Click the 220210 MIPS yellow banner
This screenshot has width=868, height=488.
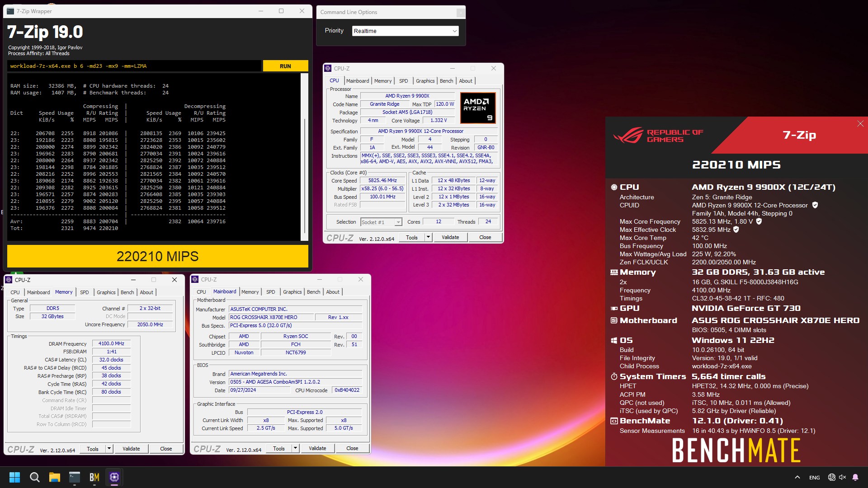pyautogui.click(x=157, y=256)
